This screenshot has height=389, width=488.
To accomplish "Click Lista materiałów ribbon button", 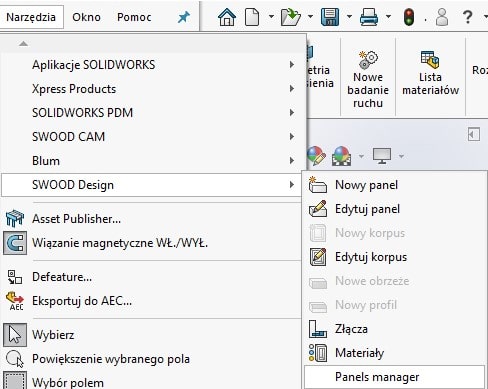I will point(430,73).
